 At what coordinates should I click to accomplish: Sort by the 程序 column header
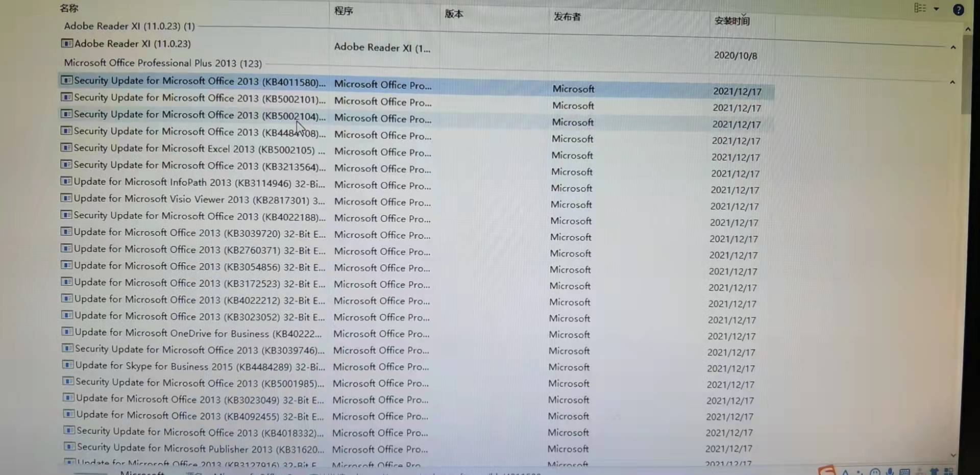coord(344,11)
